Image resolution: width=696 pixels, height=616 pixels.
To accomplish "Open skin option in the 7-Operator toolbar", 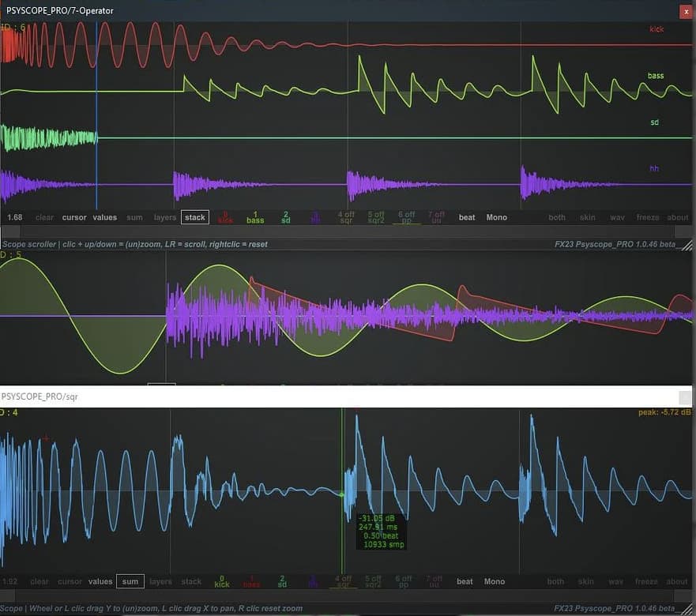I will coord(587,217).
